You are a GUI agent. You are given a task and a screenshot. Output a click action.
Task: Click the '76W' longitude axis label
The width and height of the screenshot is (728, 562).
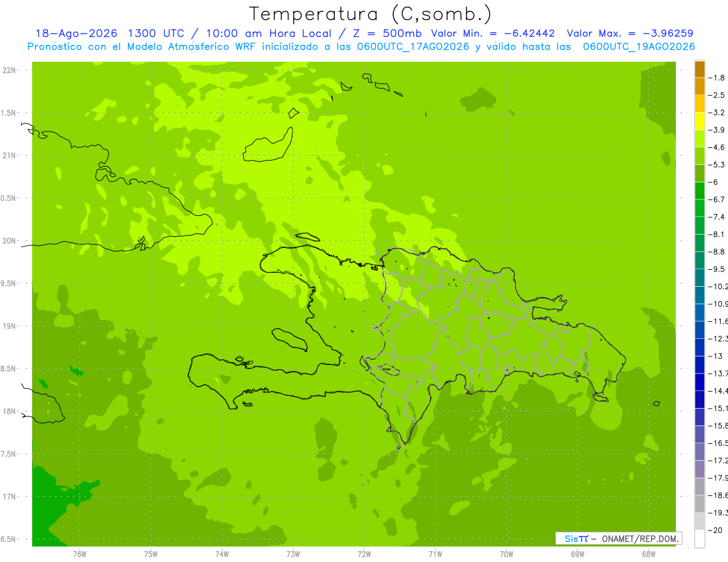(x=79, y=554)
